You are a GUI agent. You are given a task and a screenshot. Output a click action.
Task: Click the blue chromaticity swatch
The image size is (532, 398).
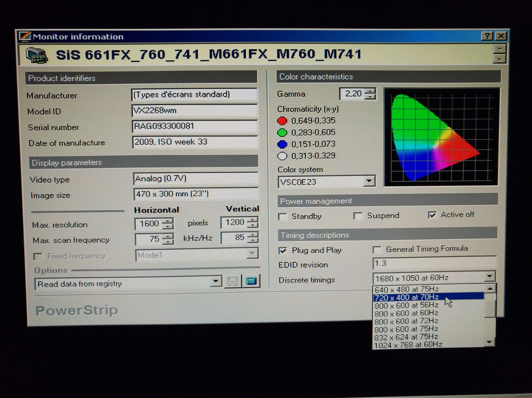[x=282, y=144]
